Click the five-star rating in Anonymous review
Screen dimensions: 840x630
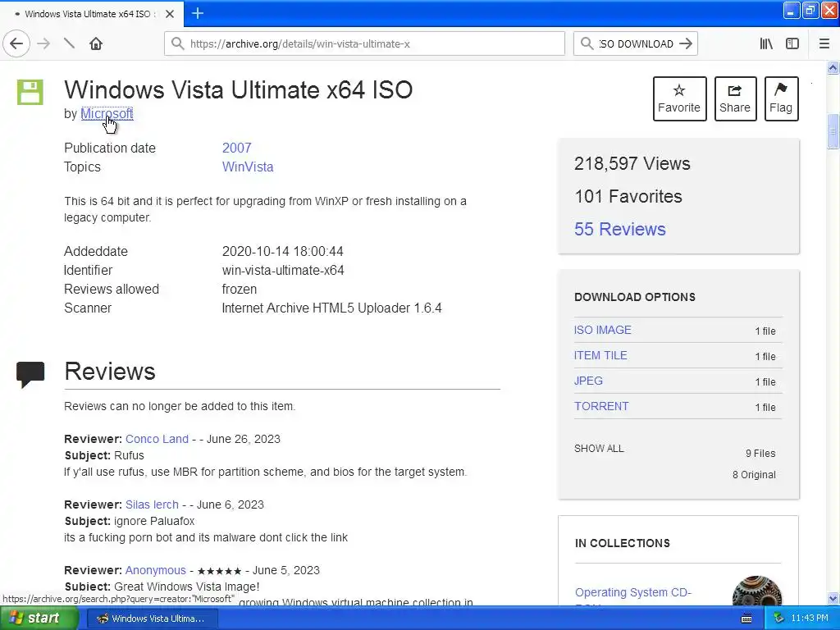(220, 571)
